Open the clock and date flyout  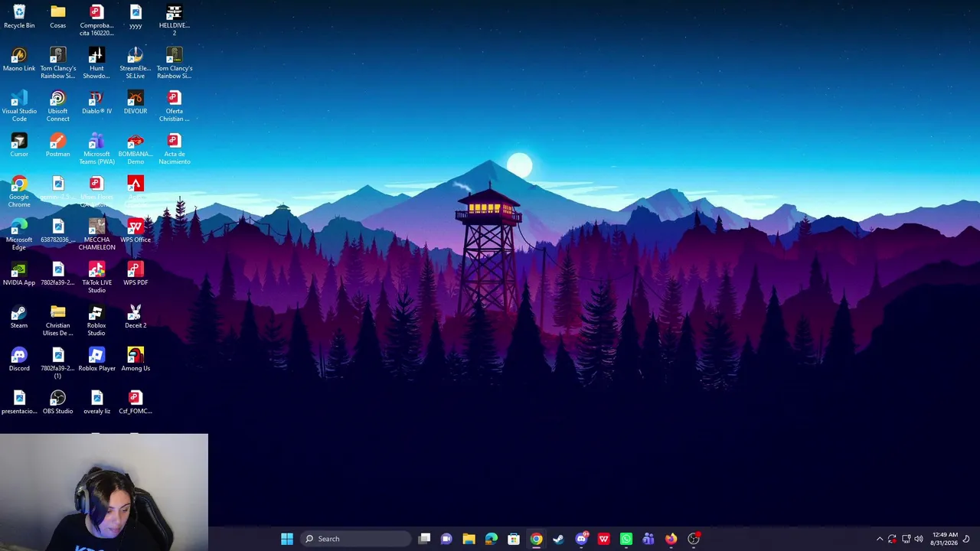(944, 539)
